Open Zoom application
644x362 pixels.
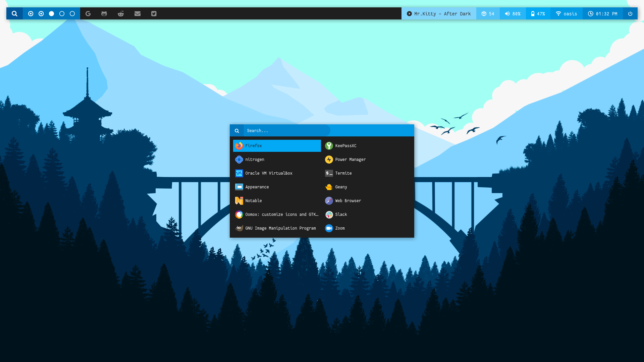[340, 228]
